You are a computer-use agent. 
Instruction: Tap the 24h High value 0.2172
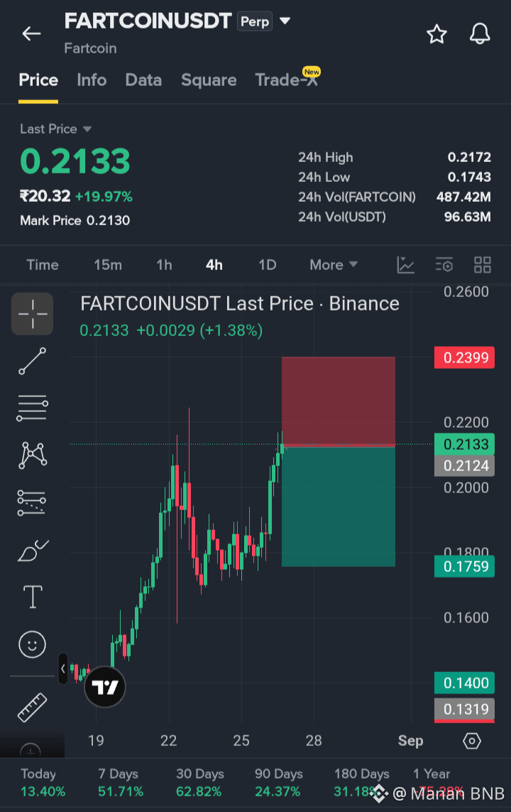point(469,158)
